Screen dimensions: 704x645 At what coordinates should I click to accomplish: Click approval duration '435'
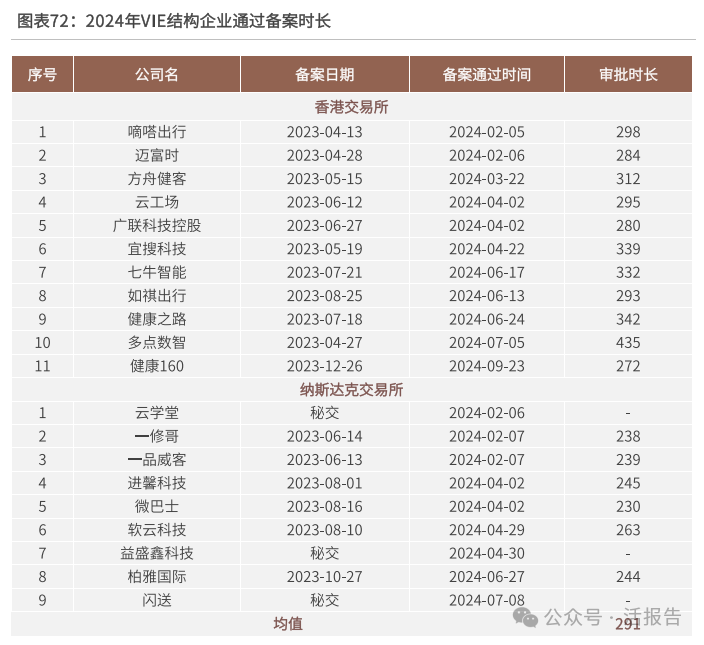[628, 342]
